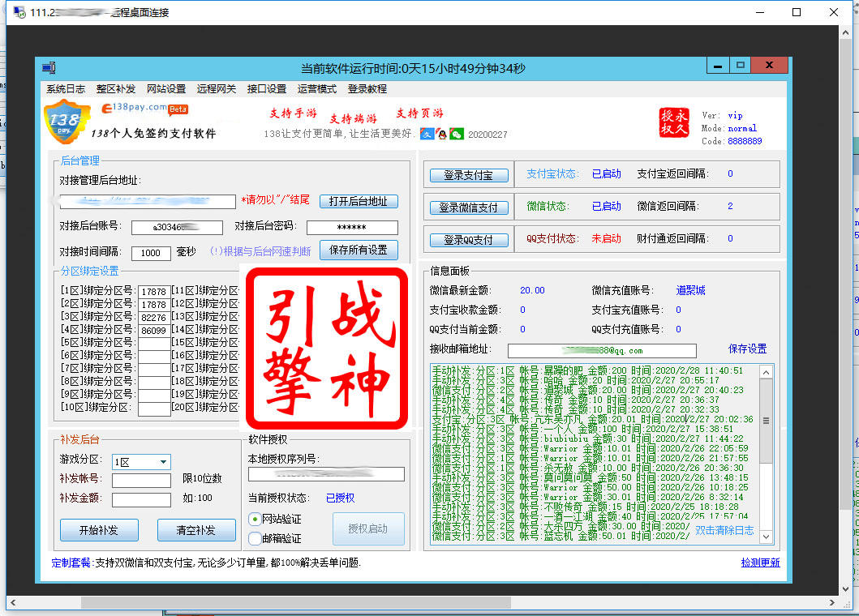Click the large red 战神引擎 stamp image
Image resolution: width=859 pixels, height=616 pixels.
(x=326, y=348)
